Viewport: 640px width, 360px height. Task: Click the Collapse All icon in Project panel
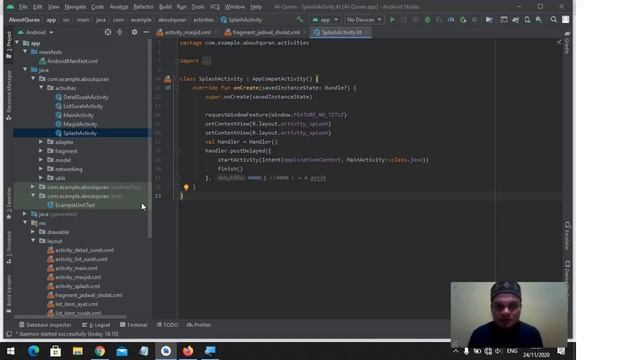tap(120, 32)
